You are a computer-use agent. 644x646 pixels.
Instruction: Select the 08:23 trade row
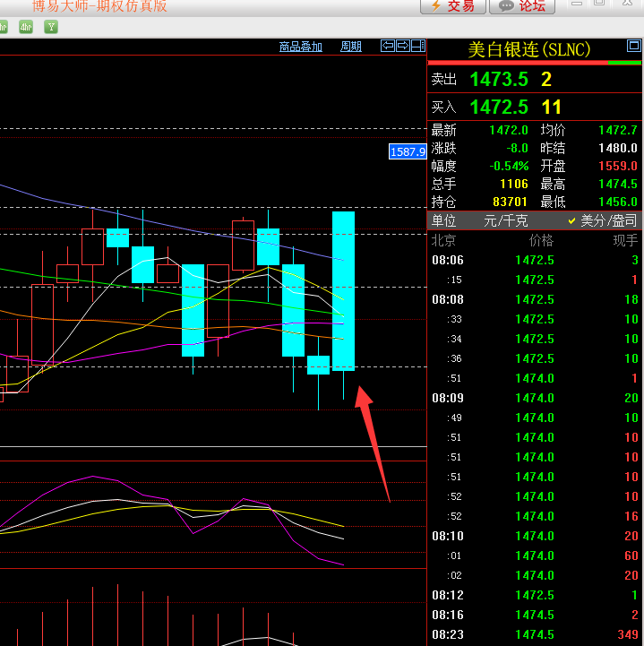tap(535, 634)
